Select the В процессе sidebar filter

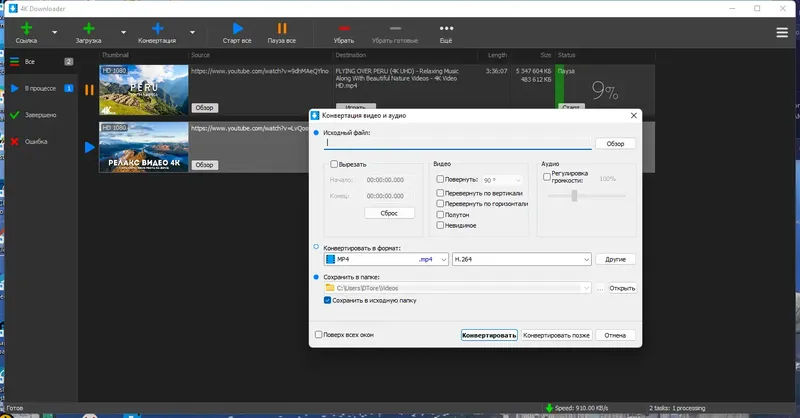point(41,88)
